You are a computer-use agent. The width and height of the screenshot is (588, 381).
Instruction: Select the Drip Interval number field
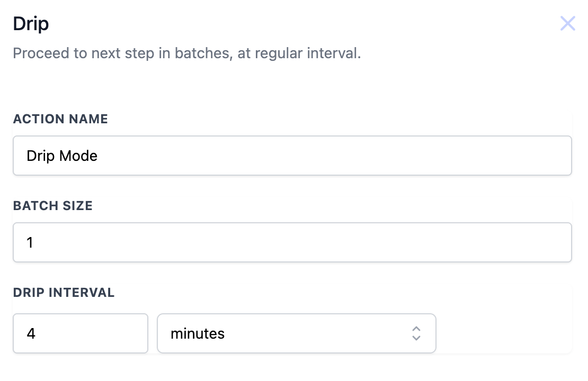(80, 333)
